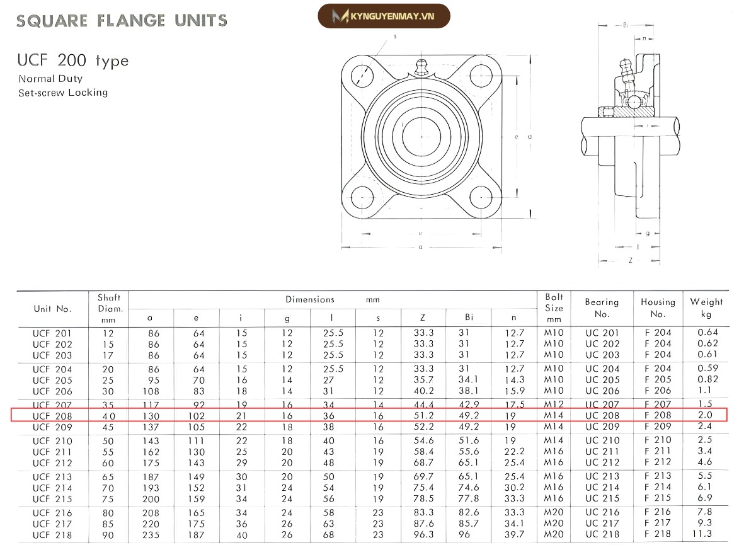Screen dimensions: 756x545
Task: Select the UCF 208 row unit number
Action: click(52, 416)
